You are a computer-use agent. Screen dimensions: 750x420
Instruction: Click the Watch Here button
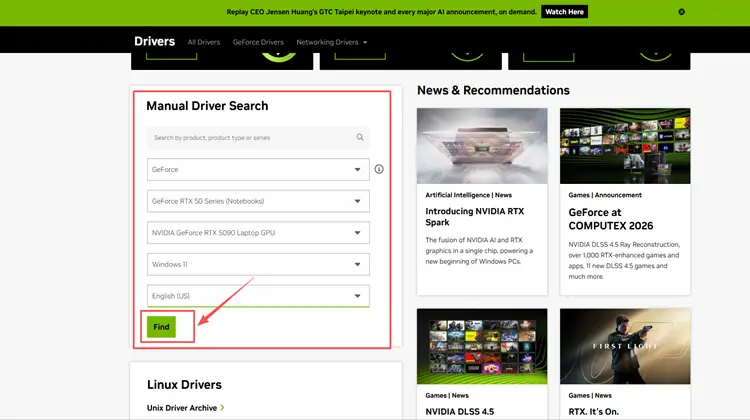(564, 12)
